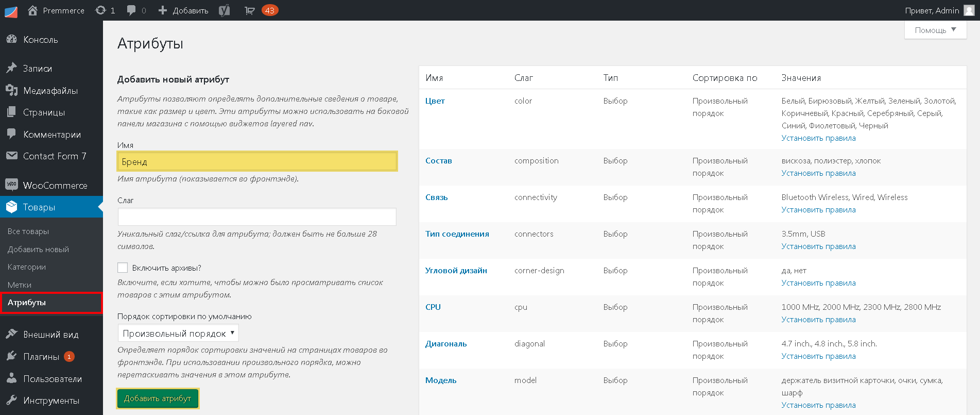Click the Admin avatar icon
This screenshot has height=415, width=980.
coord(969,10)
